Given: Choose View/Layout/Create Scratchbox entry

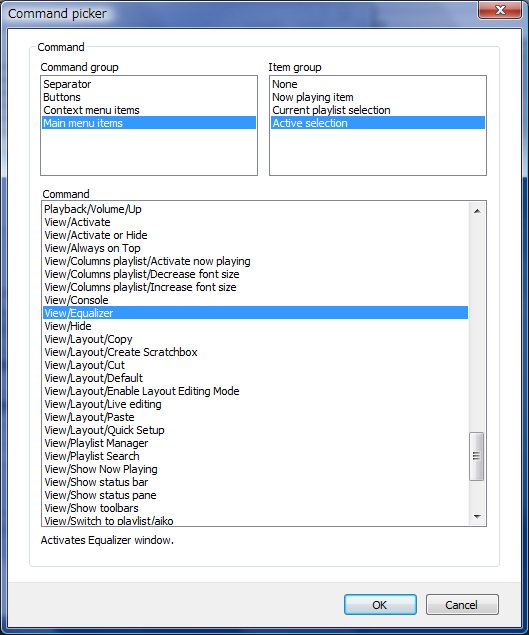Looking at the screenshot, I should 255,352.
